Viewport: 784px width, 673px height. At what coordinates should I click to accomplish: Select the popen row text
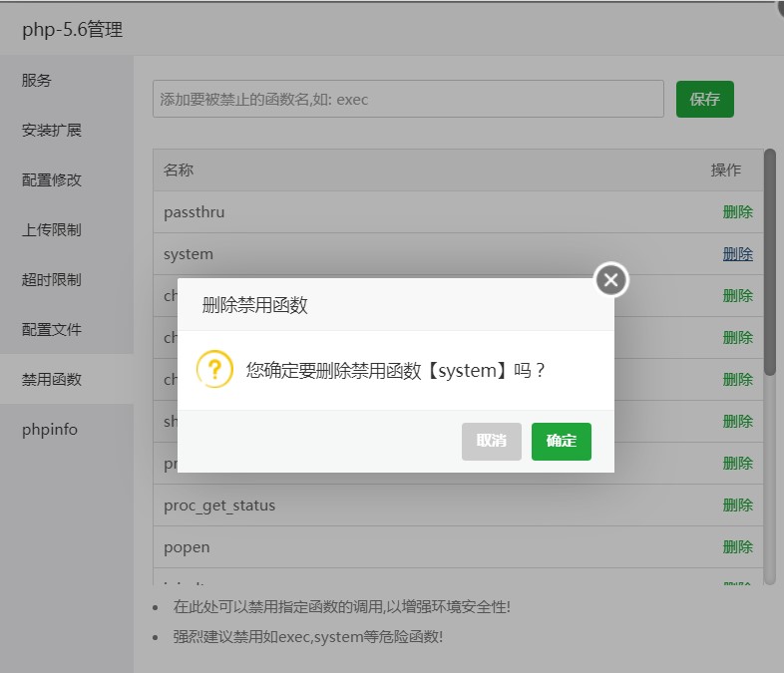pyautogui.click(x=187, y=547)
